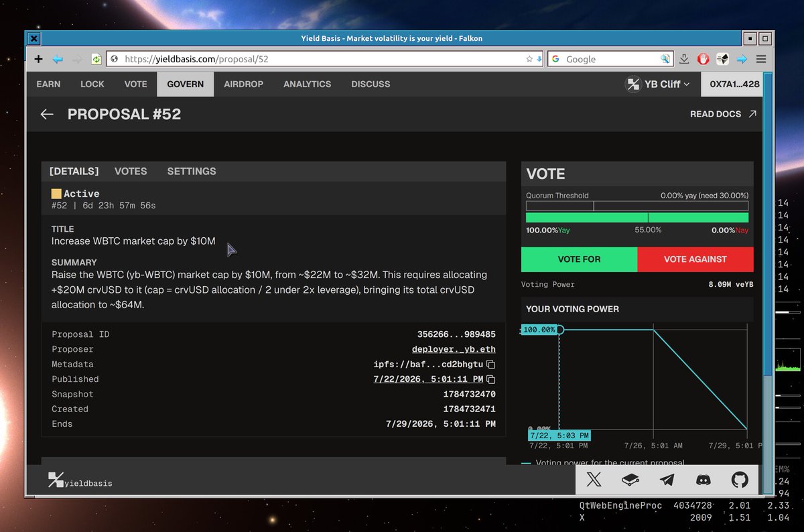Switch to the proposal SETTINGS tab
The image size is (804, 532).
192,172
